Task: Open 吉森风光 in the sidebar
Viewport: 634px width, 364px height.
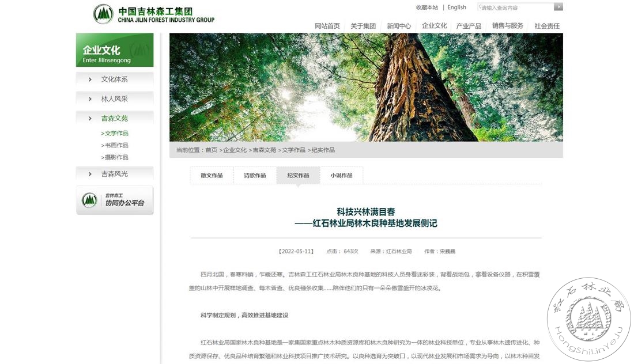Action: 115,174
